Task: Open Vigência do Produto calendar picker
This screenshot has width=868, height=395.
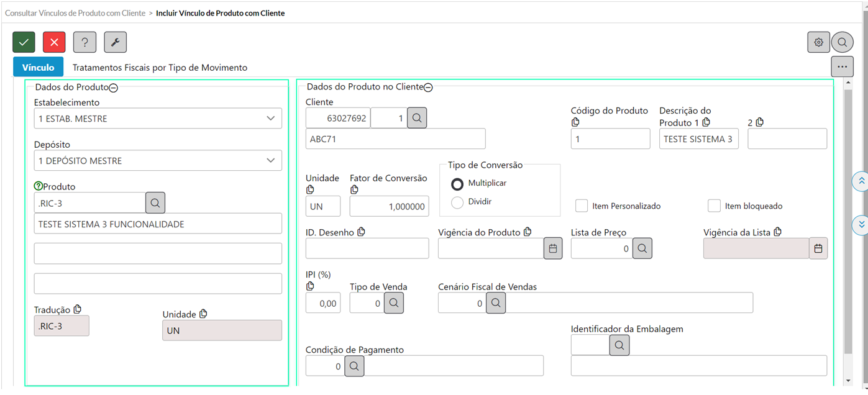Action: [553, 248]
